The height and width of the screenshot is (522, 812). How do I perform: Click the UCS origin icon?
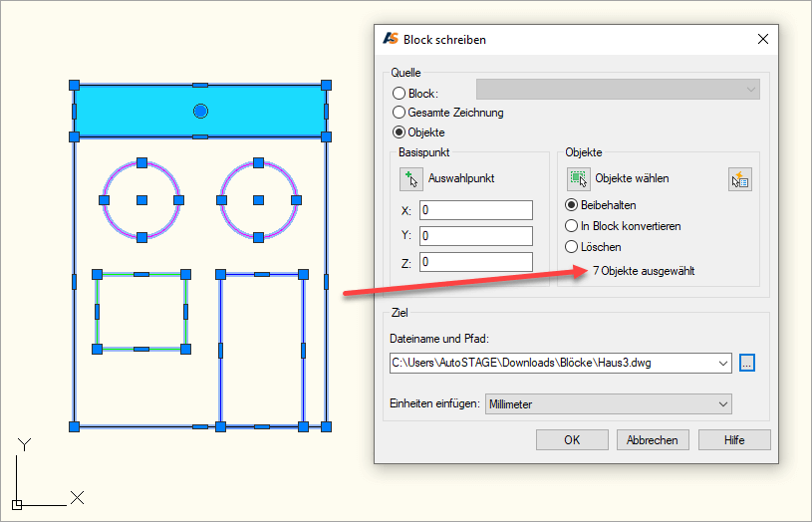click(18, 503)
